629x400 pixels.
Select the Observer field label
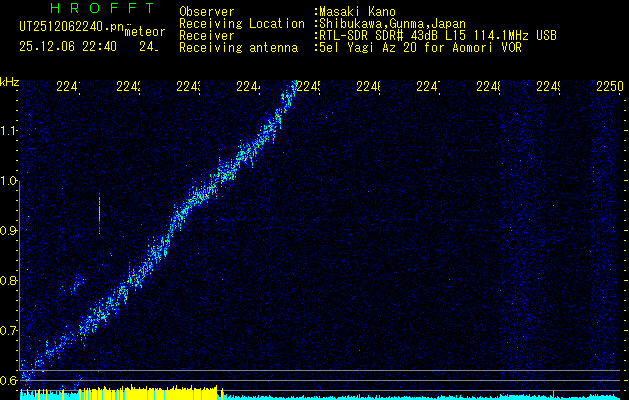[206, 11]
